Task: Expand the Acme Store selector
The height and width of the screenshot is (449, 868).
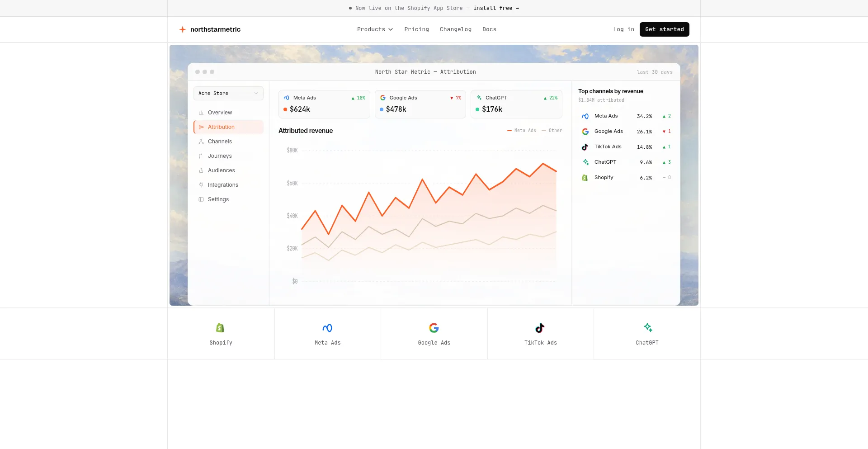Action: 228,93
